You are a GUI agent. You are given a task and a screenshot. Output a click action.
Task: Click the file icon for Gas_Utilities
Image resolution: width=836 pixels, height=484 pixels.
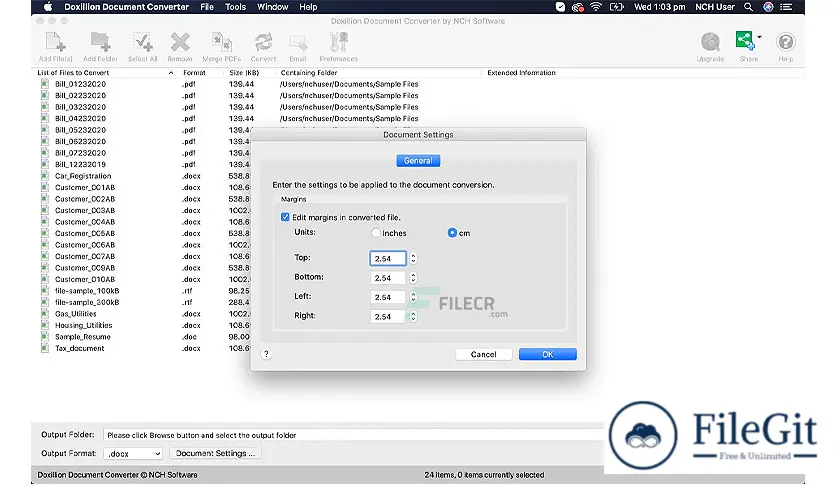(x=45, y=313)
